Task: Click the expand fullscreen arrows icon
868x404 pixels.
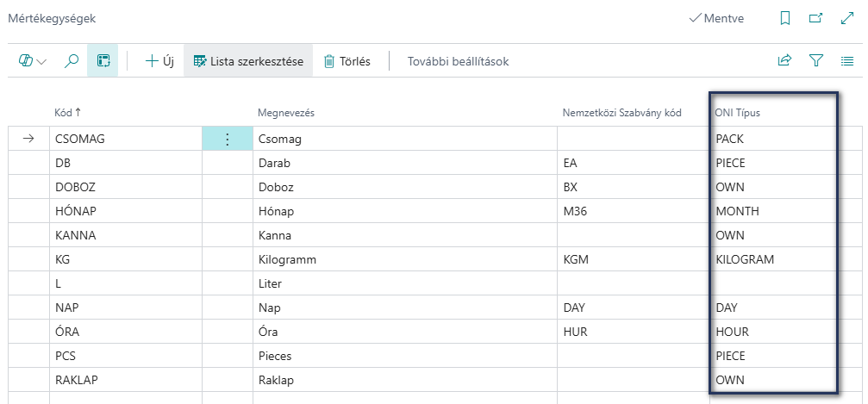Action: (847, 18)
